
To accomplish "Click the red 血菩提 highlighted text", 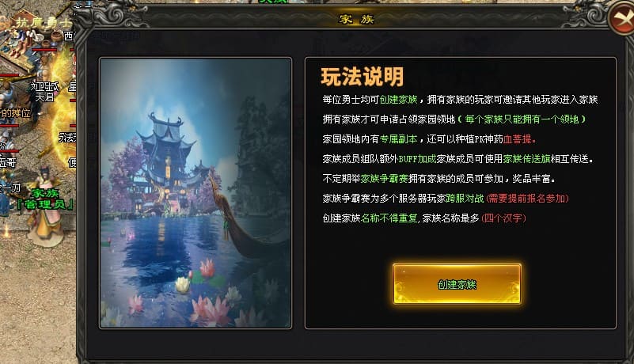I will tap(517, 139).
